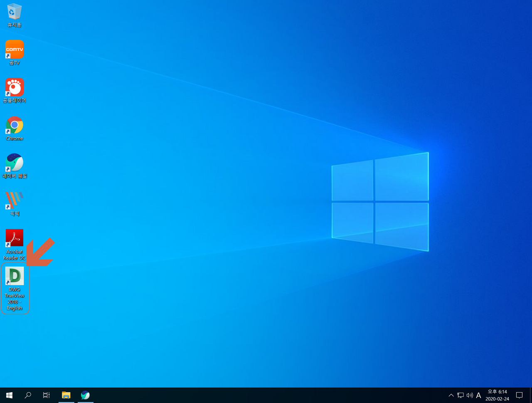Image resolution: width=532 pixels, height=403 pixels.
Task: Open File Explorer from taskbar
Action: click(66, 395)
